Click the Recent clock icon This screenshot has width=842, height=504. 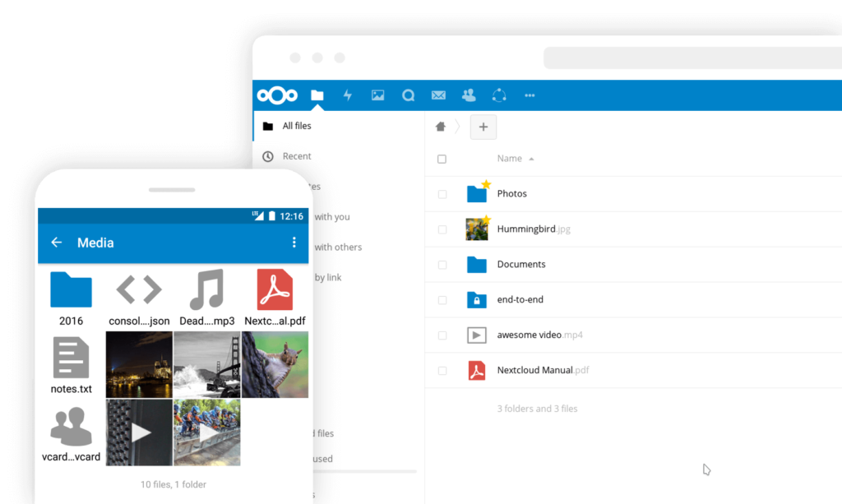[268, 156]
